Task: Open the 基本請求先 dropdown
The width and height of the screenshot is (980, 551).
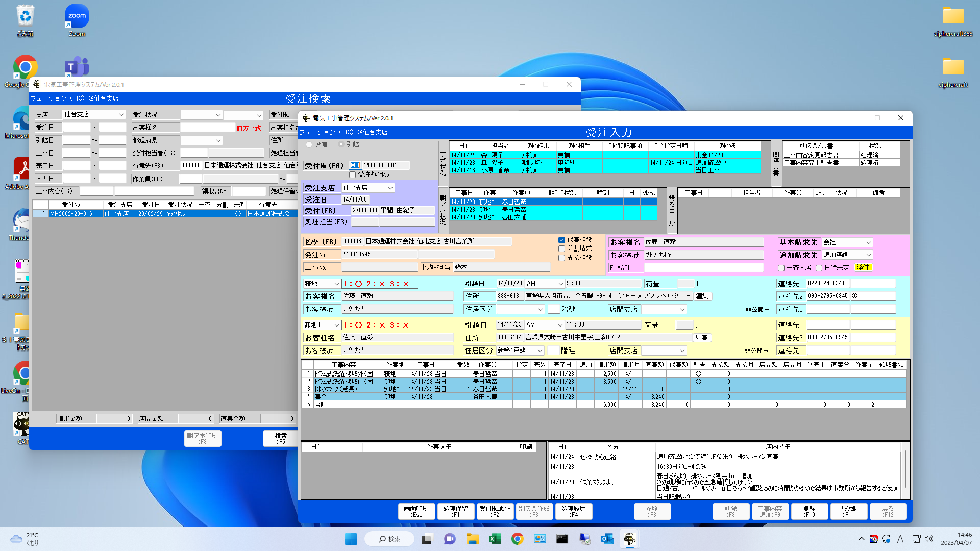Action: [868, 243]
